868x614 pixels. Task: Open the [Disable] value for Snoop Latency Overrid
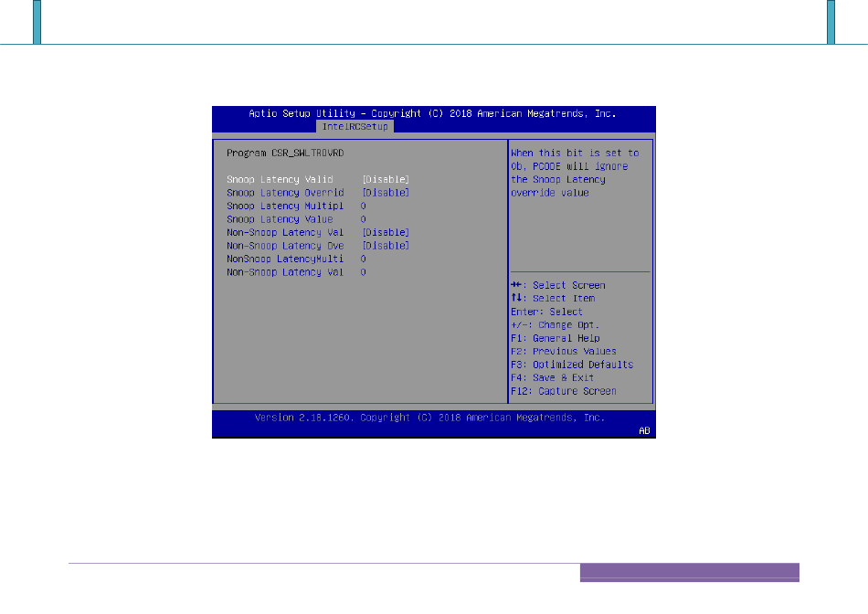pos(386,193)
